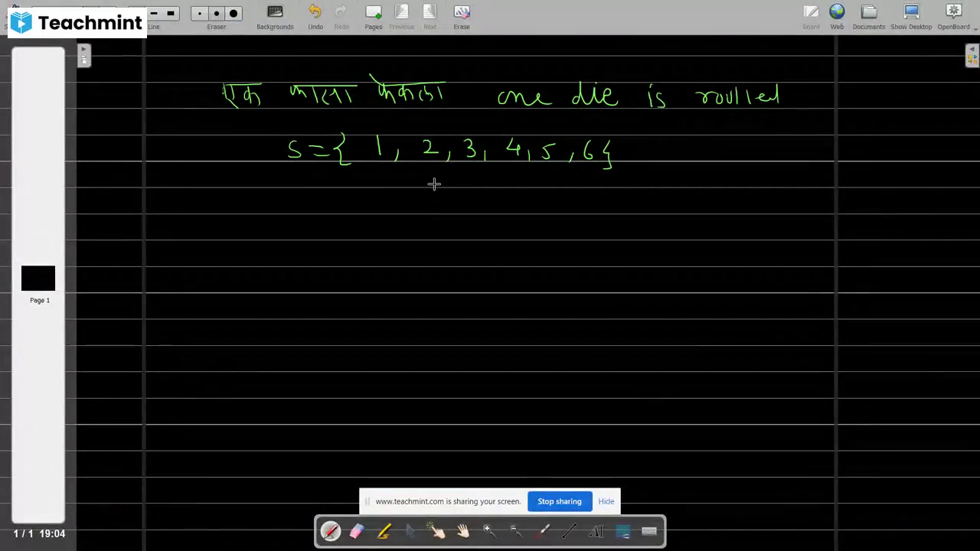Show the virtual keyboard

(649, 531)
